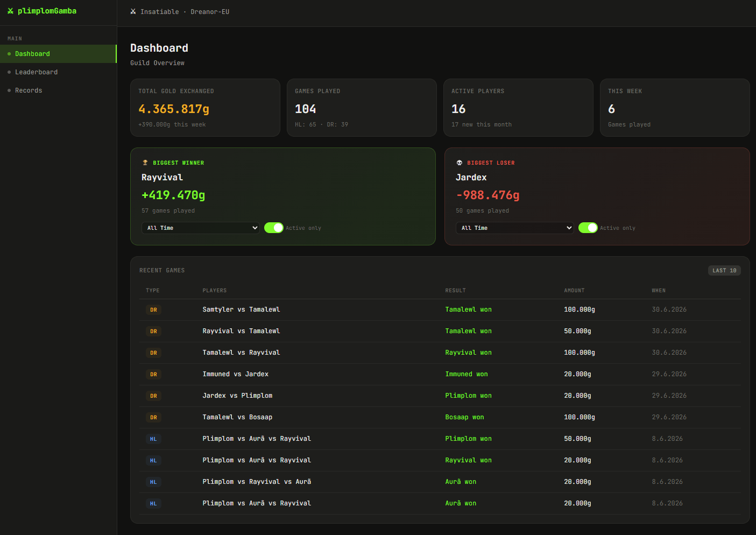Click winner name 'Rayvival' in Biggest Winner
The width and height of the screenshot is (756, 535).
162,178
